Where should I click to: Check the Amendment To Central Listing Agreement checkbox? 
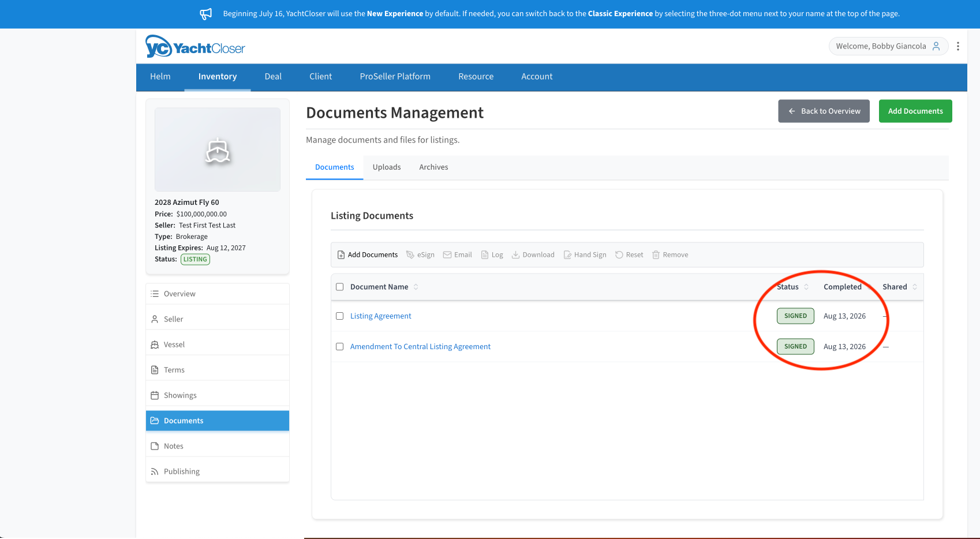tap(339, 347)
